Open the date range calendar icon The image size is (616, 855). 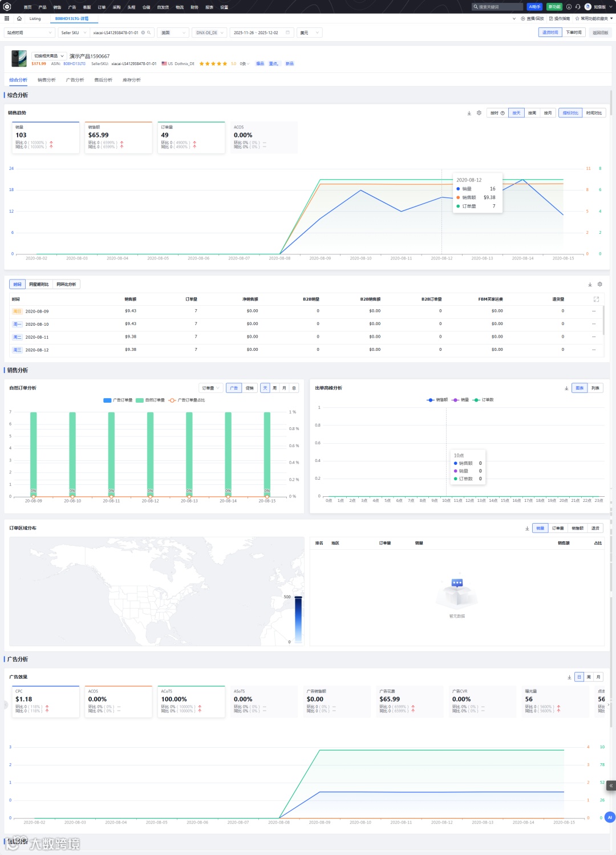click(288, 33)
